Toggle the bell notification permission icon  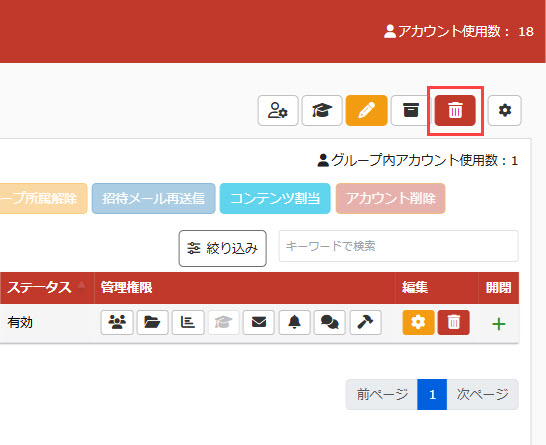pos(294,322)
